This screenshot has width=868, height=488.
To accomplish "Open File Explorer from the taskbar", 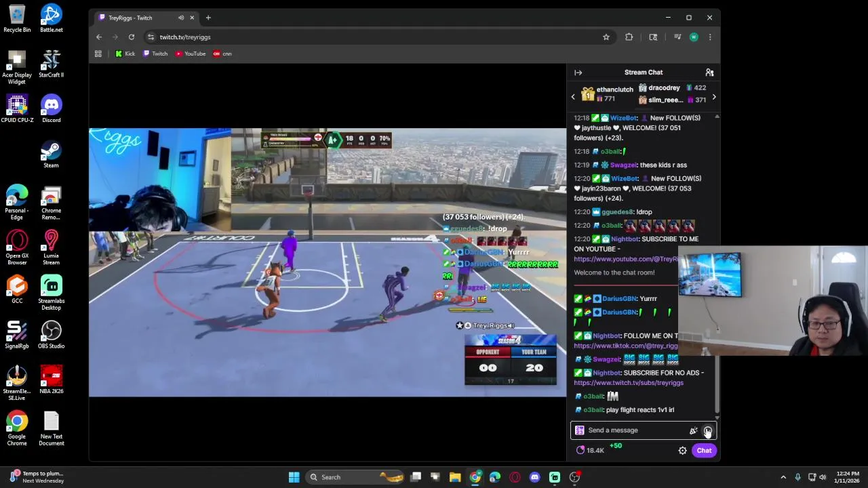I will coord(455,477).
